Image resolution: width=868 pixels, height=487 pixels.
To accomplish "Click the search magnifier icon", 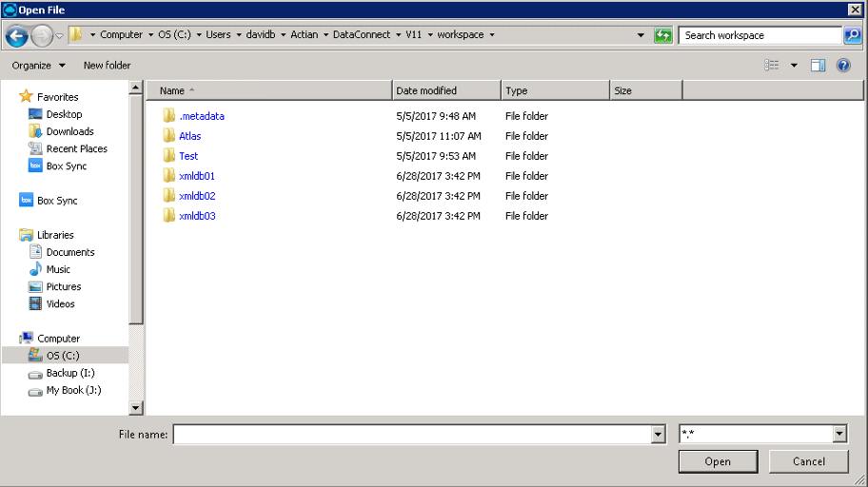I will pyautogui.click(x=852, y=35).
